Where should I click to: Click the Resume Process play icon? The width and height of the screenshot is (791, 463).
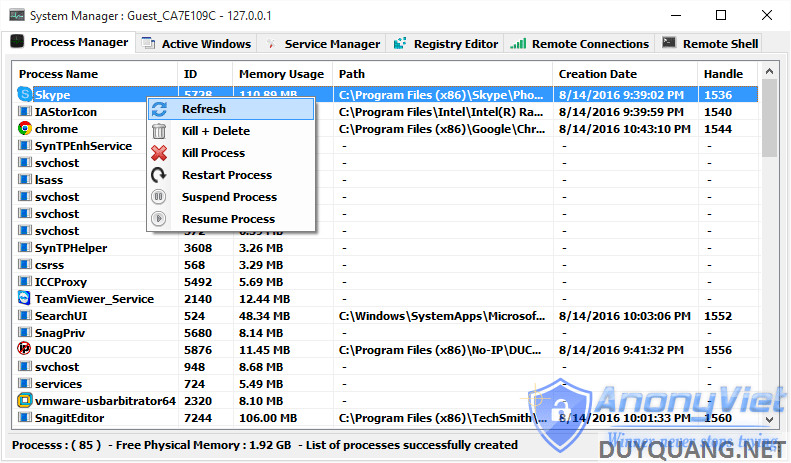(x=159, y=219)
